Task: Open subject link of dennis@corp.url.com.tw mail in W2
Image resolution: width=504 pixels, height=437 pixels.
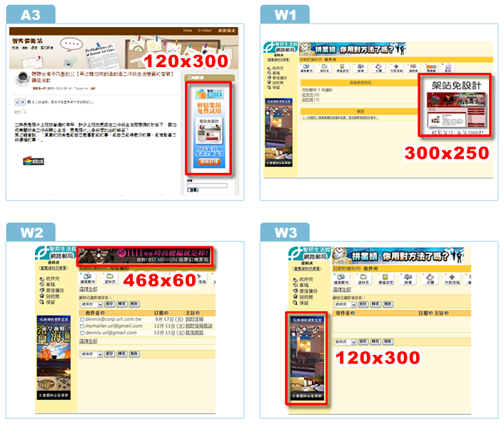Action: pyautogui.click(x=194, y=319)
